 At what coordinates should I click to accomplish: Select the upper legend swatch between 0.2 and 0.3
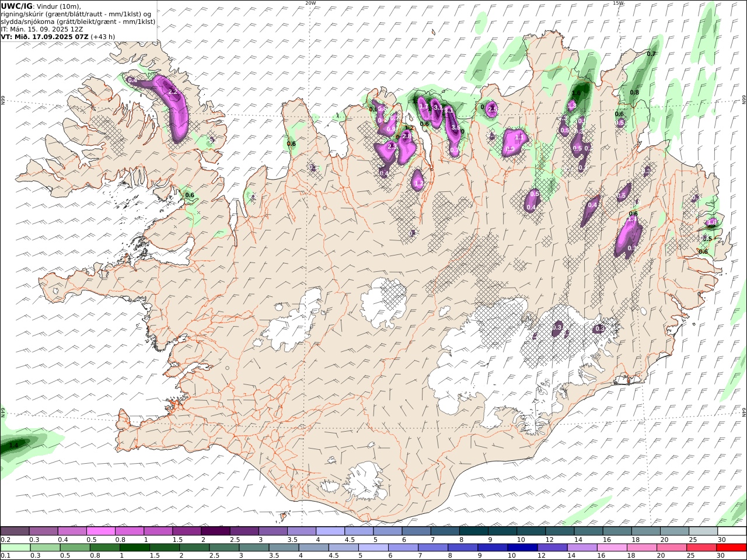pyautogui.click(x=15, y=531)
